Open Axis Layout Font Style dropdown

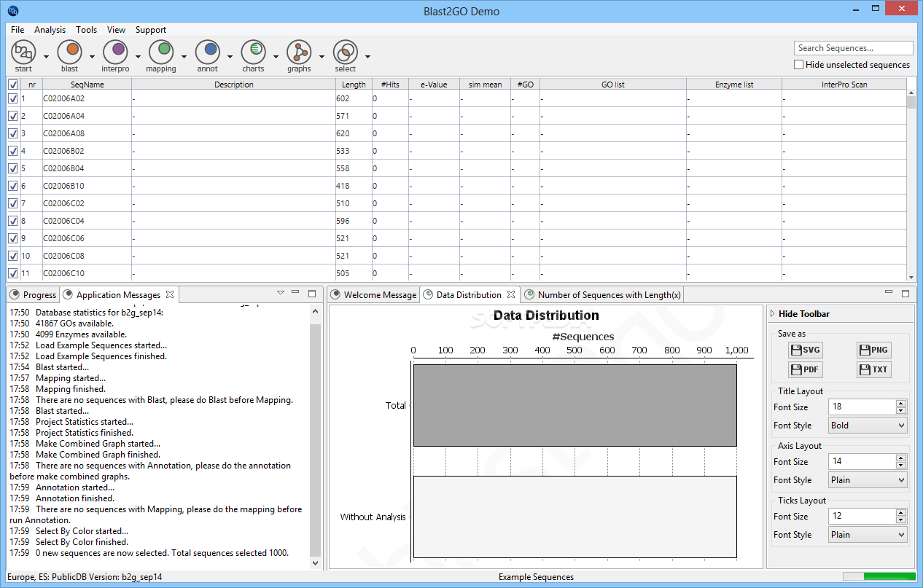868,480
